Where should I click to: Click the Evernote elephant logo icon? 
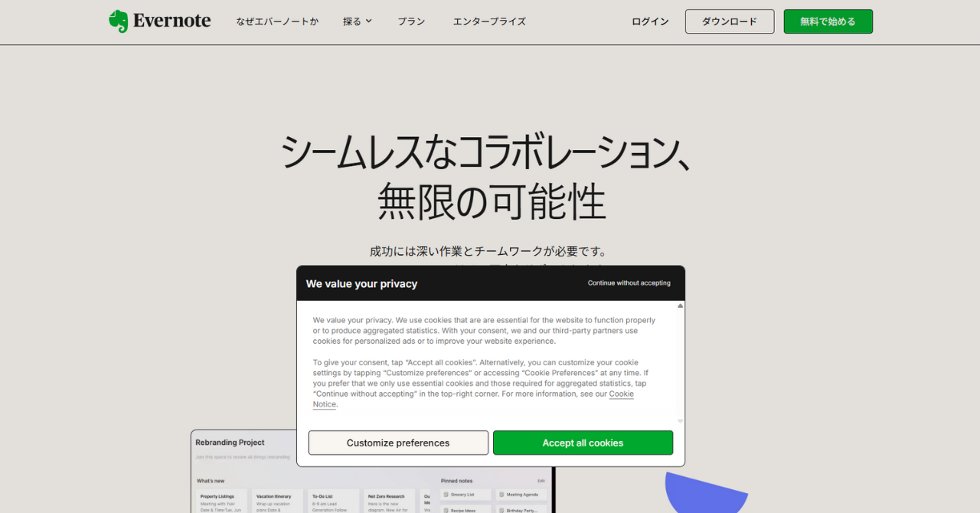click(119, 21)
